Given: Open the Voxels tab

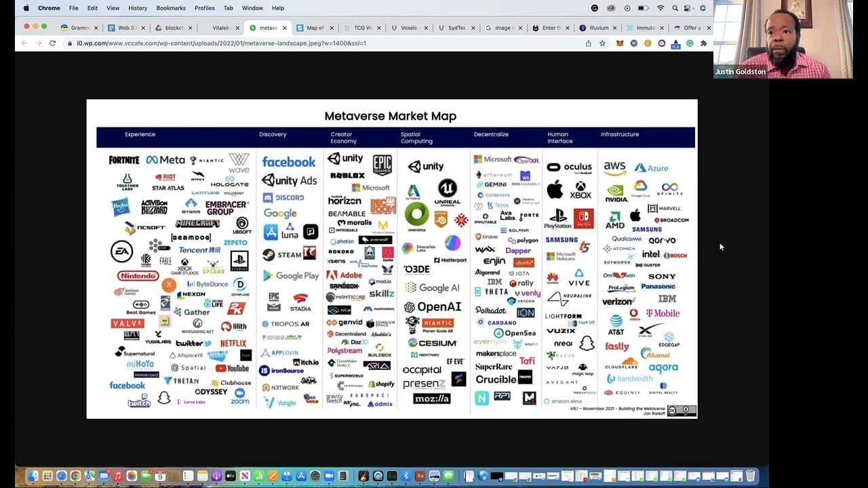Looking at the screenshot, I should coord(408,28).
